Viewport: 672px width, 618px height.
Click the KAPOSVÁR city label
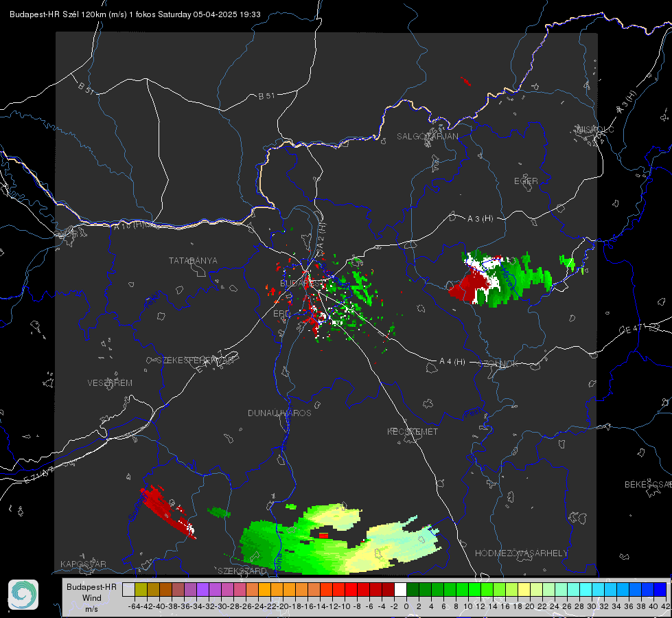pyautogui.click(x=83, y=564)
